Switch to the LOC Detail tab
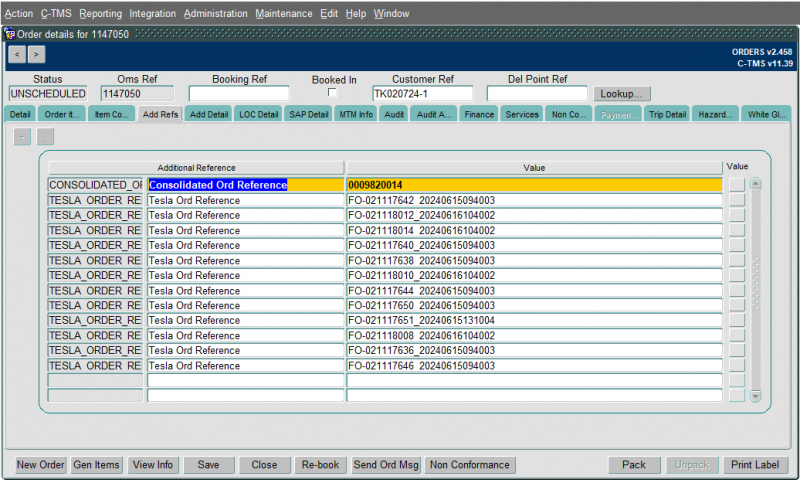The width and height of the screenshot is (800, 483). (x=259, y=114)
